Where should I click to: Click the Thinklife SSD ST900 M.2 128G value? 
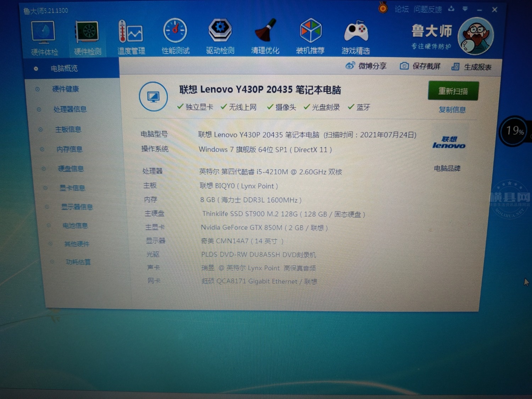[284, 214]
